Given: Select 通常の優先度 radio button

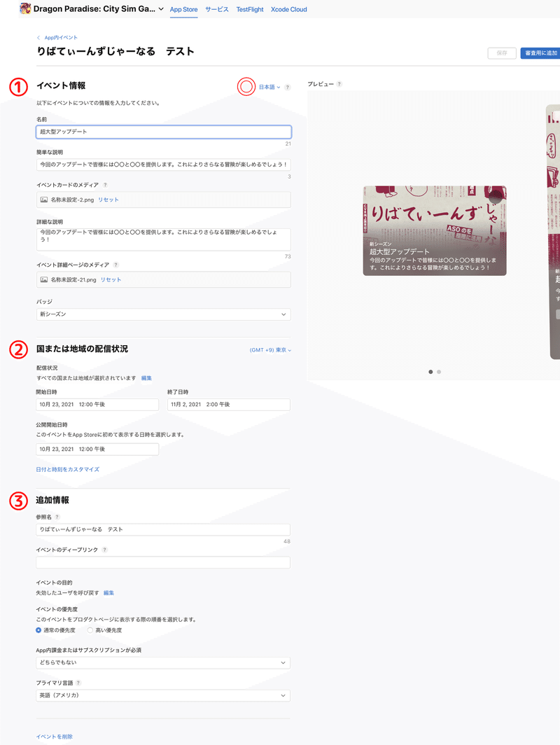Looking at the screenshot, I should 38,630.
